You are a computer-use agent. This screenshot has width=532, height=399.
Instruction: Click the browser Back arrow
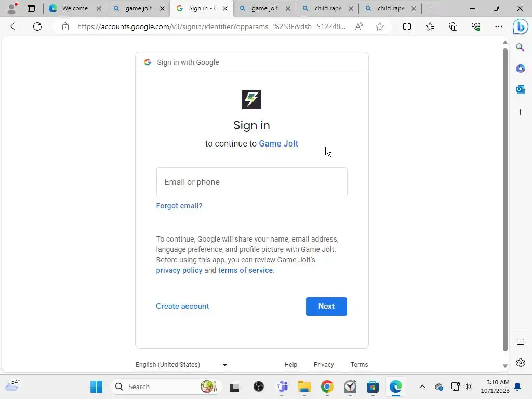14,26
